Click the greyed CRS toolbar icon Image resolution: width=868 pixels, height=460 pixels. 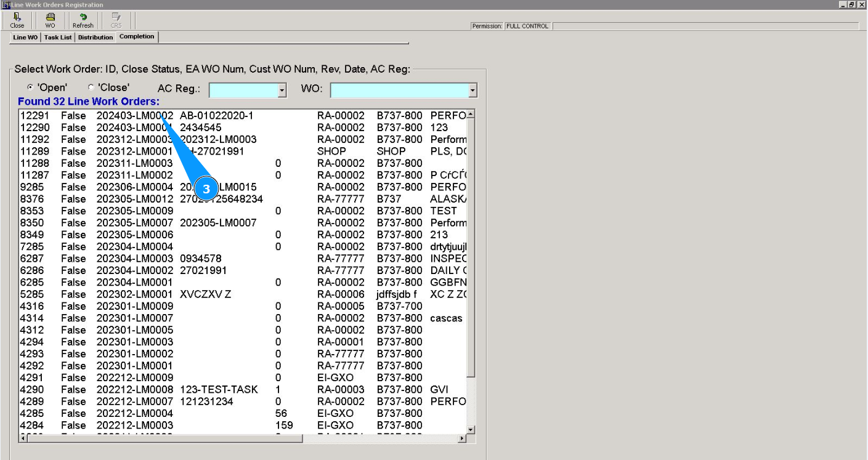(x=116, y=21)
